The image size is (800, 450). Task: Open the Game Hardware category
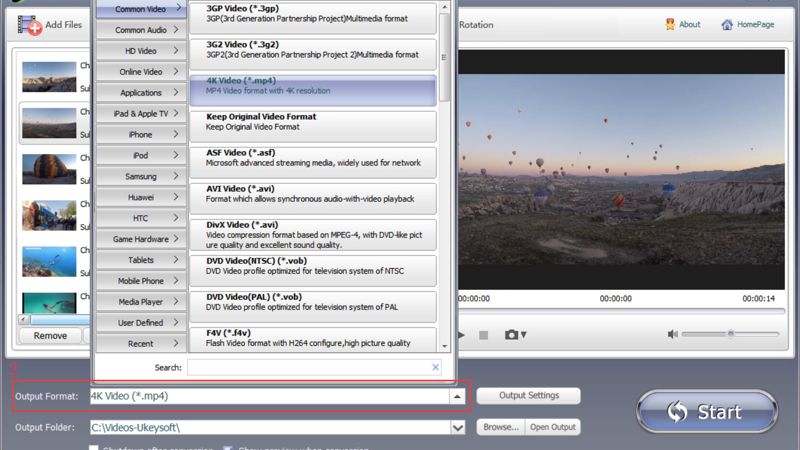click(141, 239)
